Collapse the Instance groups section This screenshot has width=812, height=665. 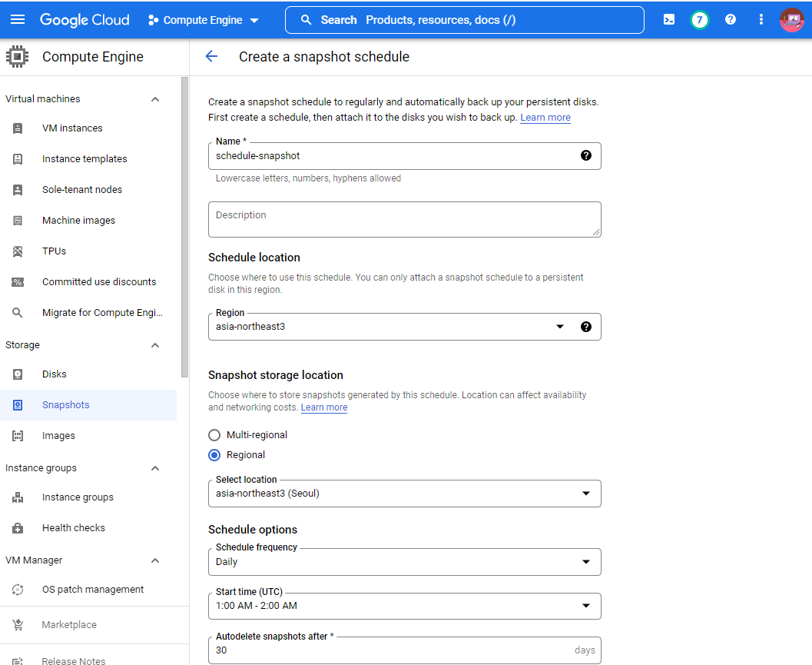pyautogui.click(x=155, y=468)
